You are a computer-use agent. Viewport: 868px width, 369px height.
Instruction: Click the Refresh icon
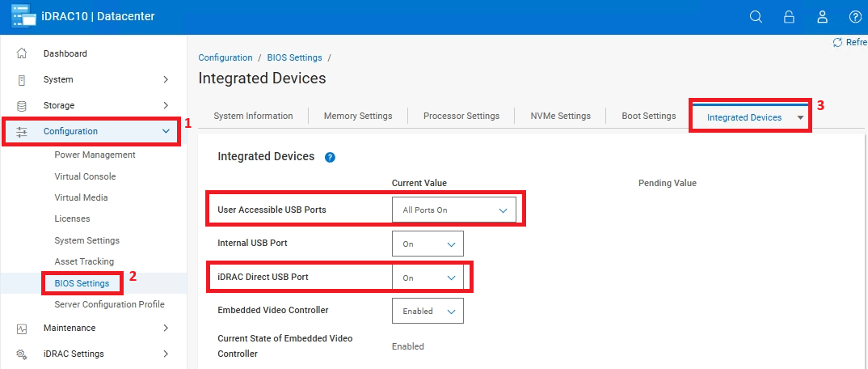[x=837, y=42]
